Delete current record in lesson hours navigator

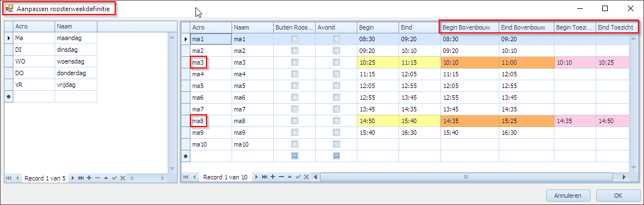(281, 177)
